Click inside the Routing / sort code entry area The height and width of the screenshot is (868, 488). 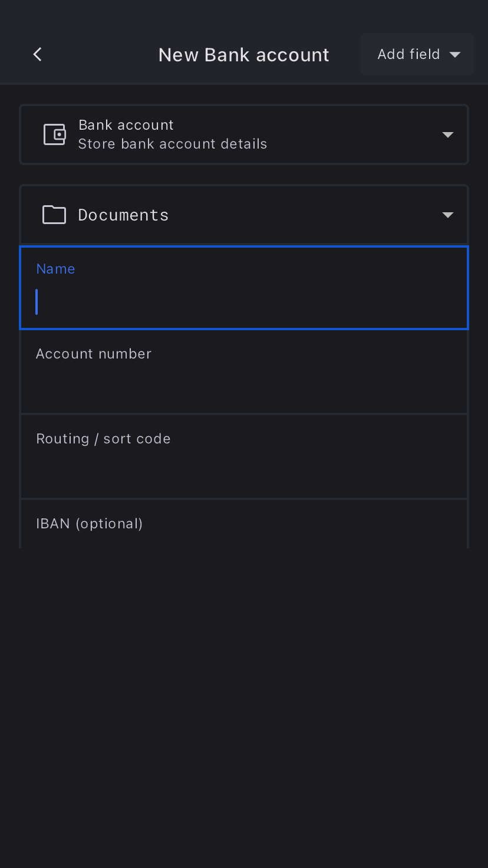(x=244, y=471)
